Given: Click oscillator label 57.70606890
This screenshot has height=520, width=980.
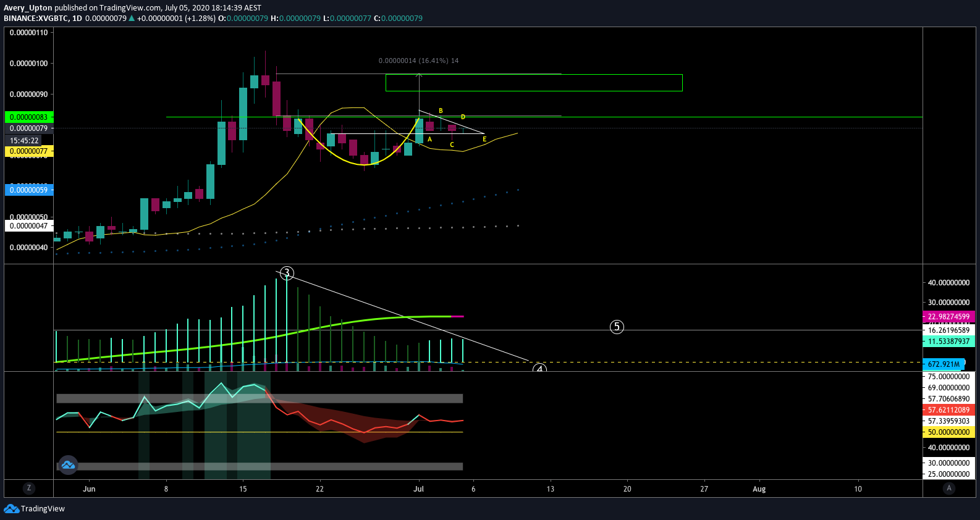Looking at the screenshot, I should pos(948,399).
